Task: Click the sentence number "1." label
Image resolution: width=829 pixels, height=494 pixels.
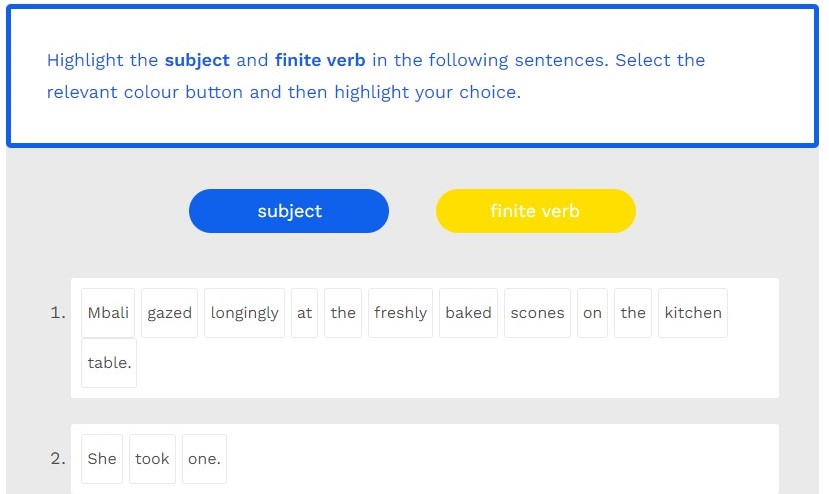Action: coord(57,313)
